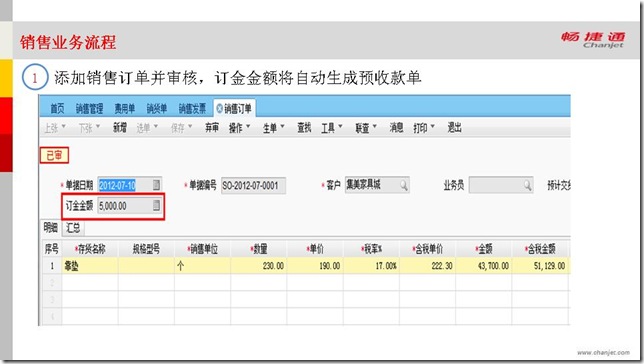Viewport: 644px width, 364px height.
Task: Click the 存货名称 column header
Action: point(90,249)
